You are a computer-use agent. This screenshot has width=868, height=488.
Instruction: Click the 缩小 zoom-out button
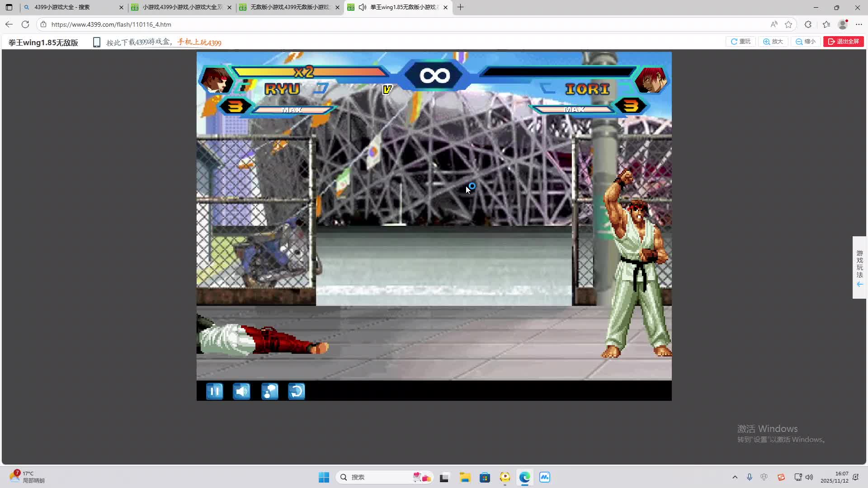(806, 42)
